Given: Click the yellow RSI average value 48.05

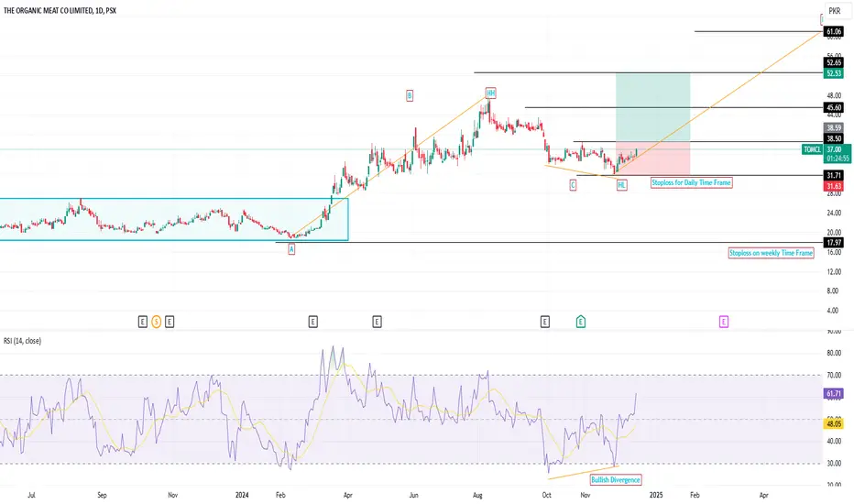Looking at the screenshot, I should (834, 424).
